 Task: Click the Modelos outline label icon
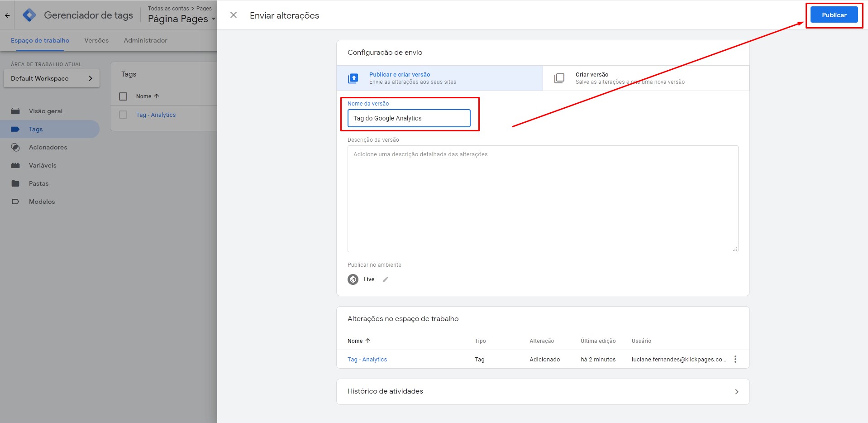click(x=15, y=202)
